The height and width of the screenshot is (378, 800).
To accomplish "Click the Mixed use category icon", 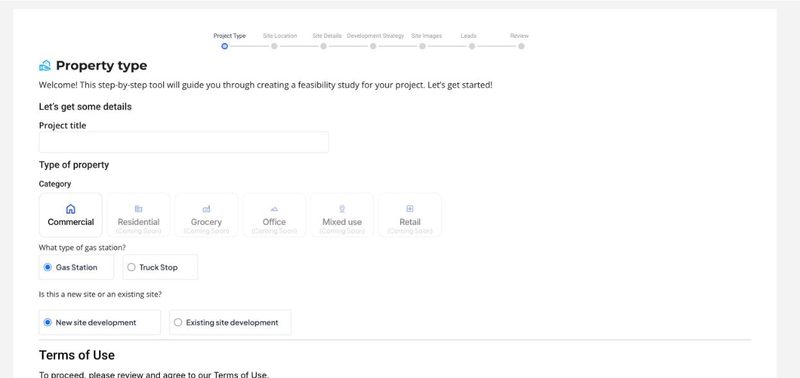I will pyautogui.click(x=342, y=209).
